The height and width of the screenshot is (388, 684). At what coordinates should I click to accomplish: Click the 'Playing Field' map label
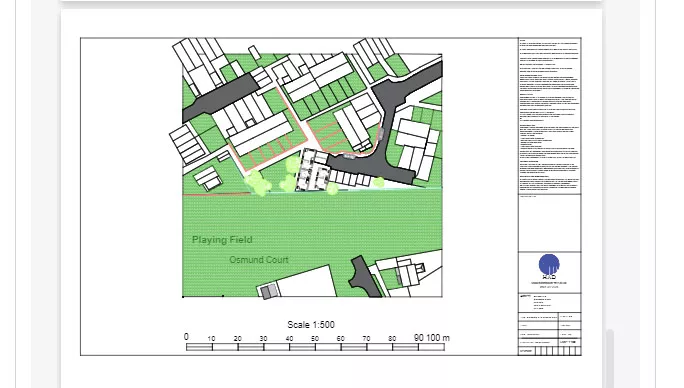[x=222, y=240]
